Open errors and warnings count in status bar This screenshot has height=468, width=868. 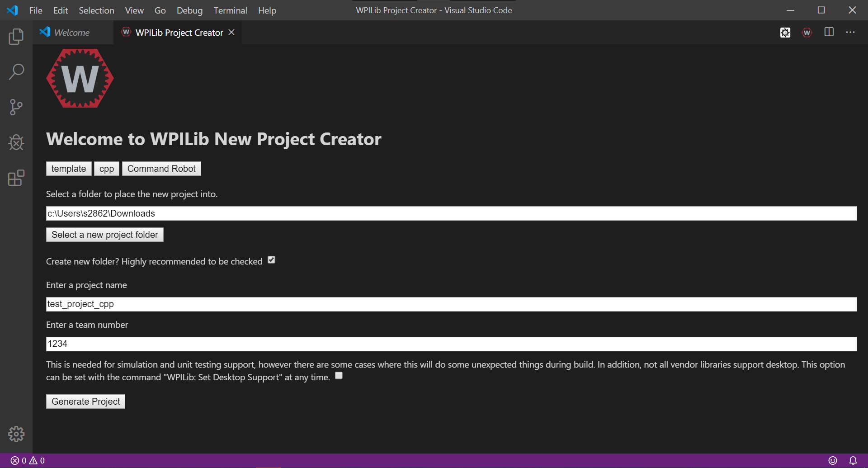click(x=28, y=460)
